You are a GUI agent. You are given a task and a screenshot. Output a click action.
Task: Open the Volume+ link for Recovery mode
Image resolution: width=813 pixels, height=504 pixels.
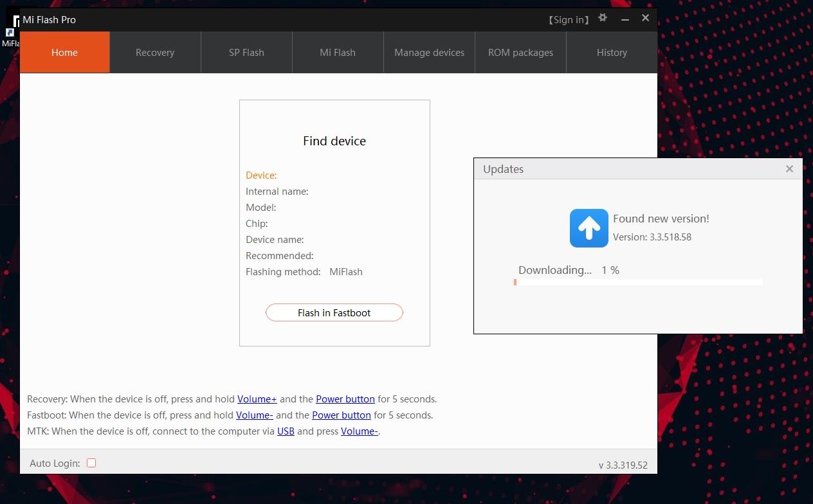click(257, 399)
